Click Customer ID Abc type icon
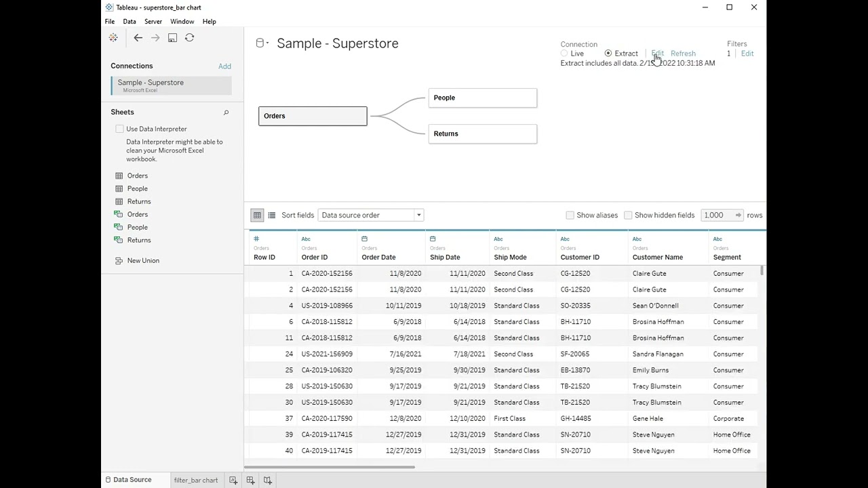This screenshot has height=488, width=868. click(565, 239)
